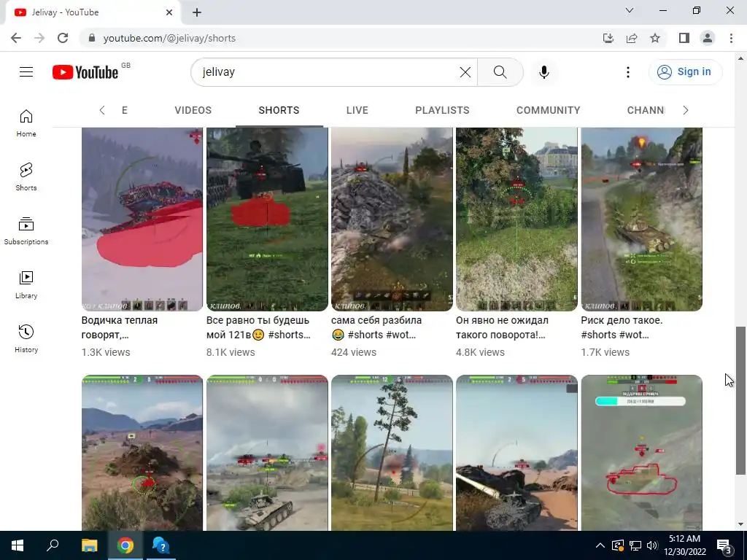Screen dimensions: 747x560
Task: Open volume control in system tray
Action: (x=652, y=545)
